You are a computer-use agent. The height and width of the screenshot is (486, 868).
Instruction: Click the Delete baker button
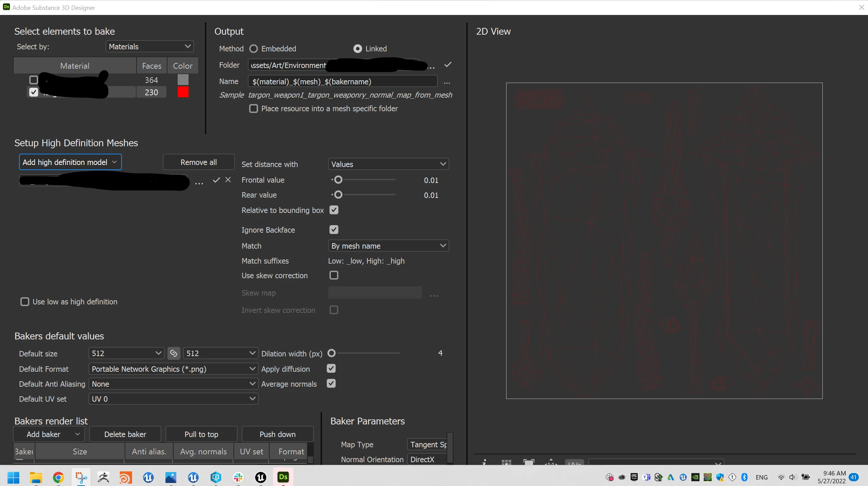click(x=125, y=434)
